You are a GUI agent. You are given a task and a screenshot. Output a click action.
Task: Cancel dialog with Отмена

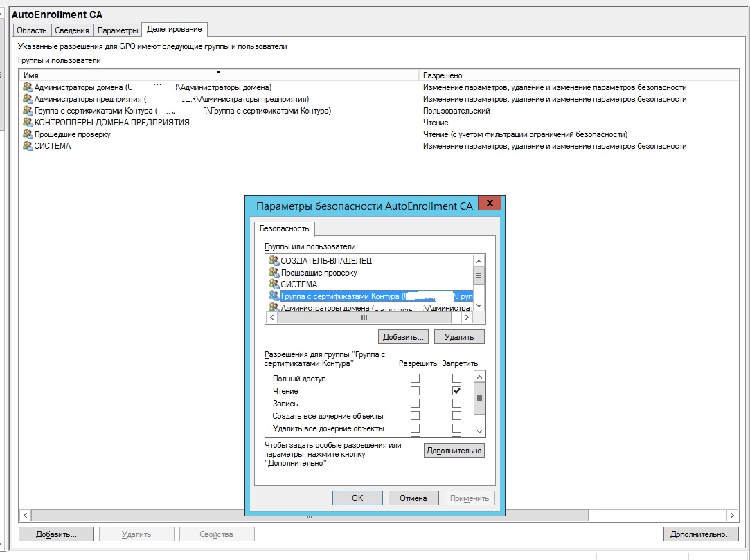[413, 498]
